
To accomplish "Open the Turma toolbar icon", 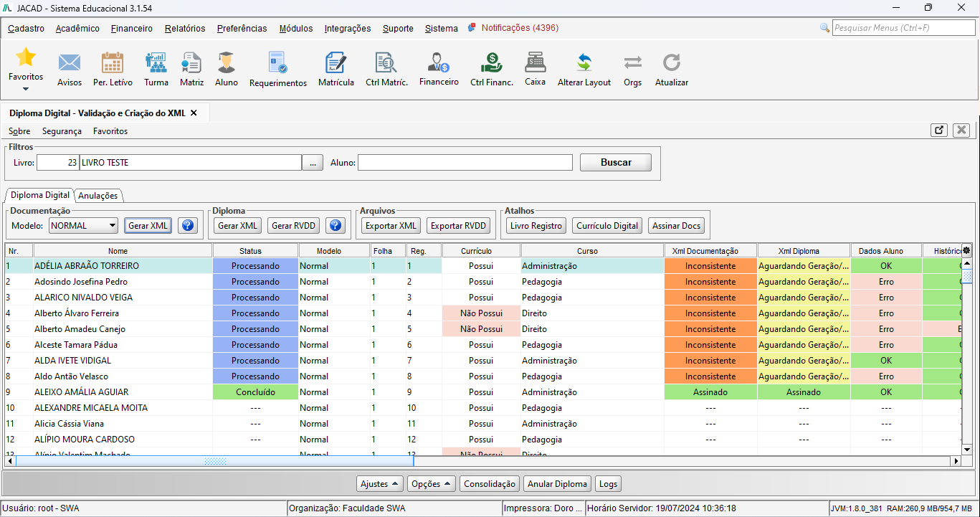I will (x=156, y=63).
